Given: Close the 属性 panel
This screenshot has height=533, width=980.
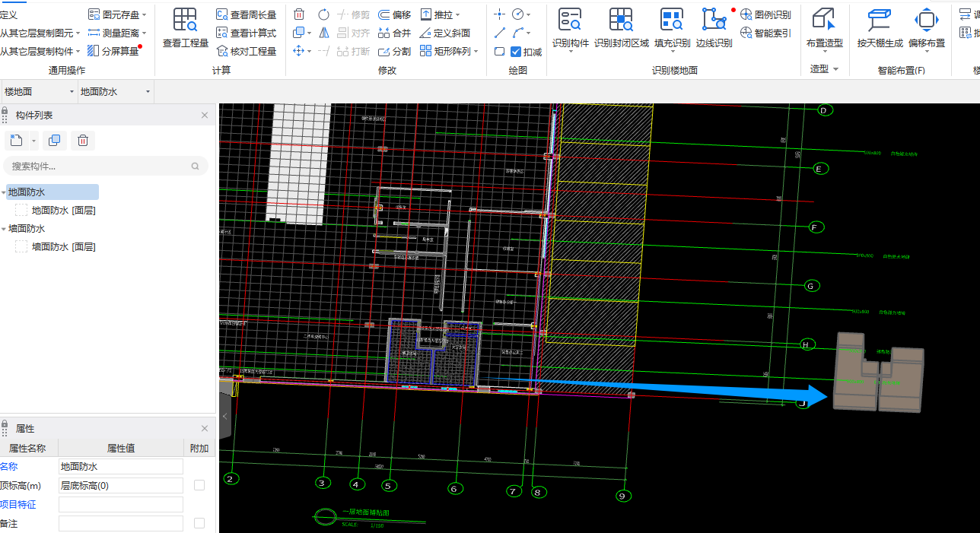Looking at the screenshot, I should point(204,429).
